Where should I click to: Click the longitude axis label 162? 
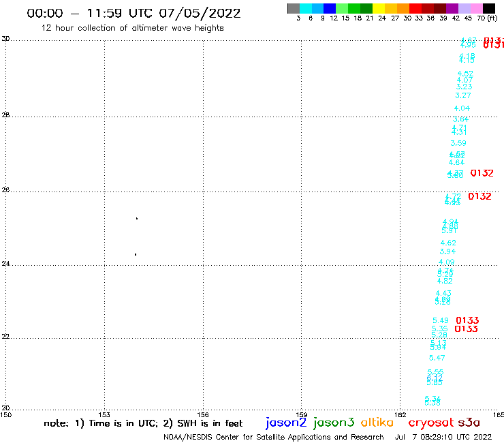coord(400,414)
